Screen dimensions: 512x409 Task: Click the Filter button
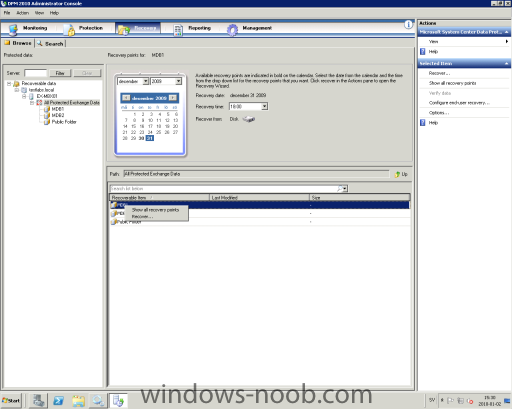pos(60,73)
